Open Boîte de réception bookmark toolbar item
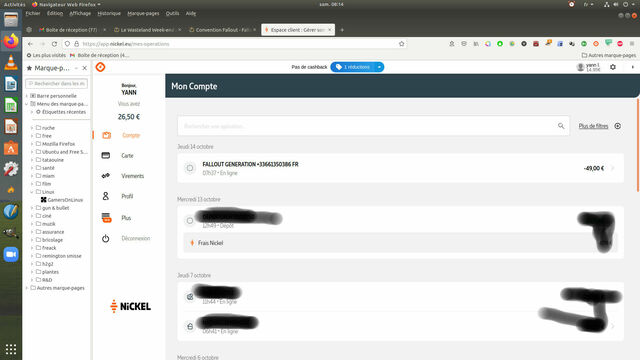 pos(100,55)
